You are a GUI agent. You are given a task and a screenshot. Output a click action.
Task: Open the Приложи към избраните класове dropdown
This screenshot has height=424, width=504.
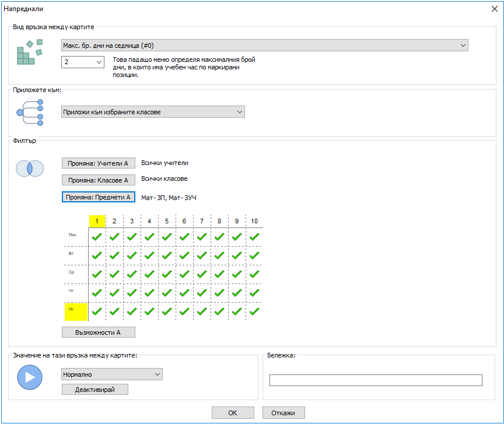(153, 112)
